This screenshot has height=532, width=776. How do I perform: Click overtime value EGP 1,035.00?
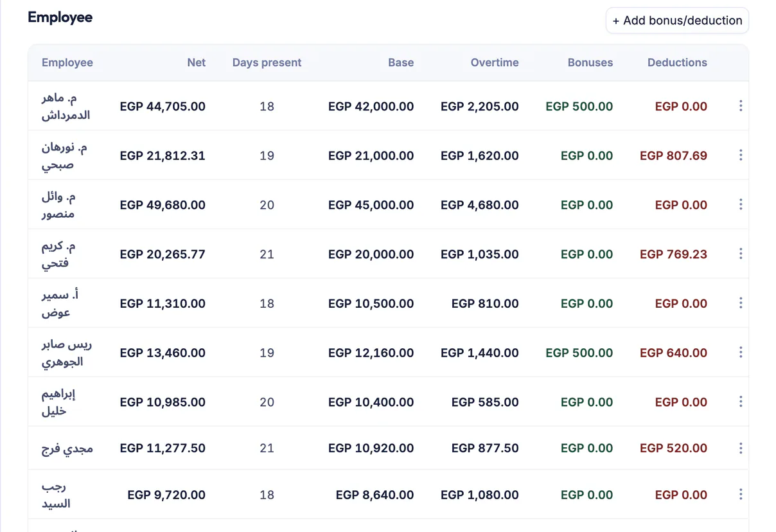coord(480,254)
